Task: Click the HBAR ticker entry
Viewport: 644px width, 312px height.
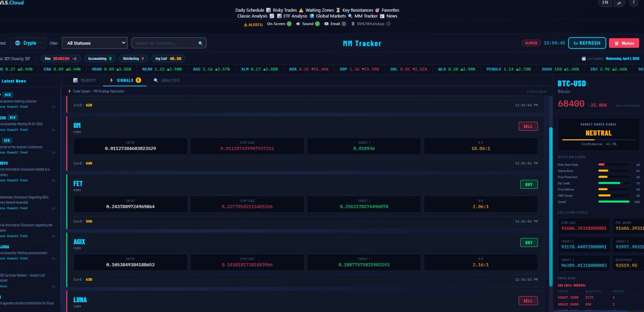Action: point(111,69)
